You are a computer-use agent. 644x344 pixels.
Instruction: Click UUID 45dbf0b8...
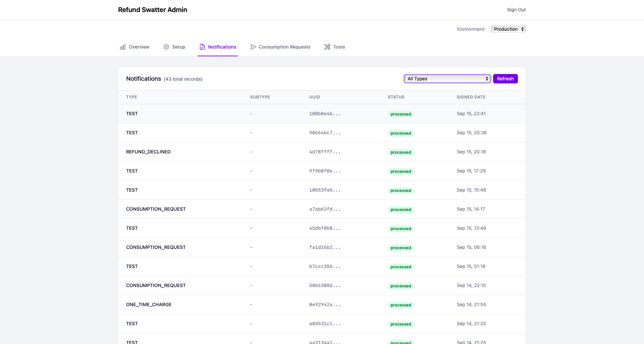325,228
